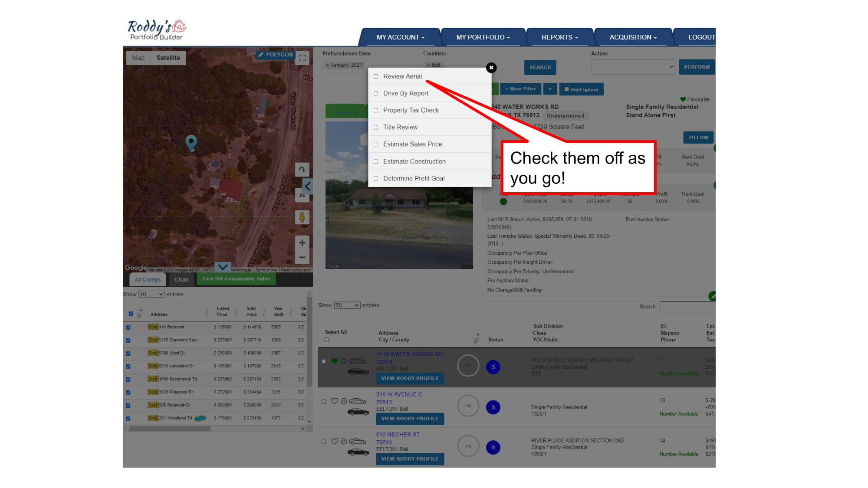
Task: Click the blue location pin on map
Action: 191,142
